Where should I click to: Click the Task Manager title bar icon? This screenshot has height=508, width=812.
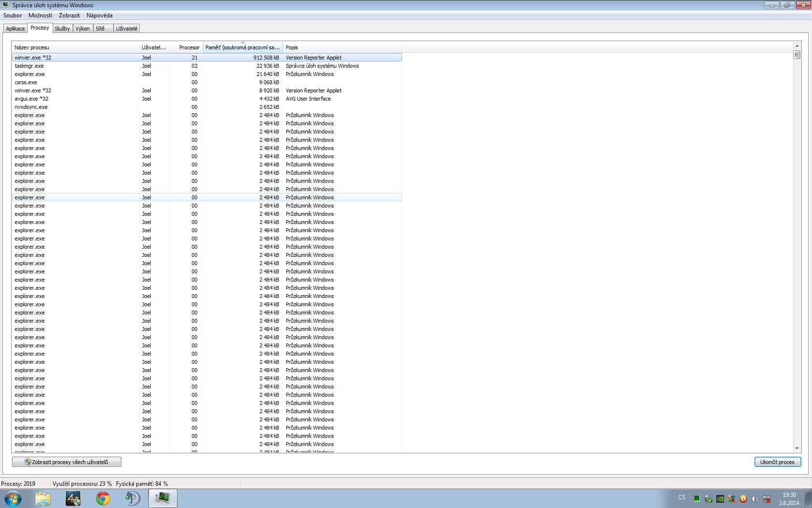[x=5, y=5]
